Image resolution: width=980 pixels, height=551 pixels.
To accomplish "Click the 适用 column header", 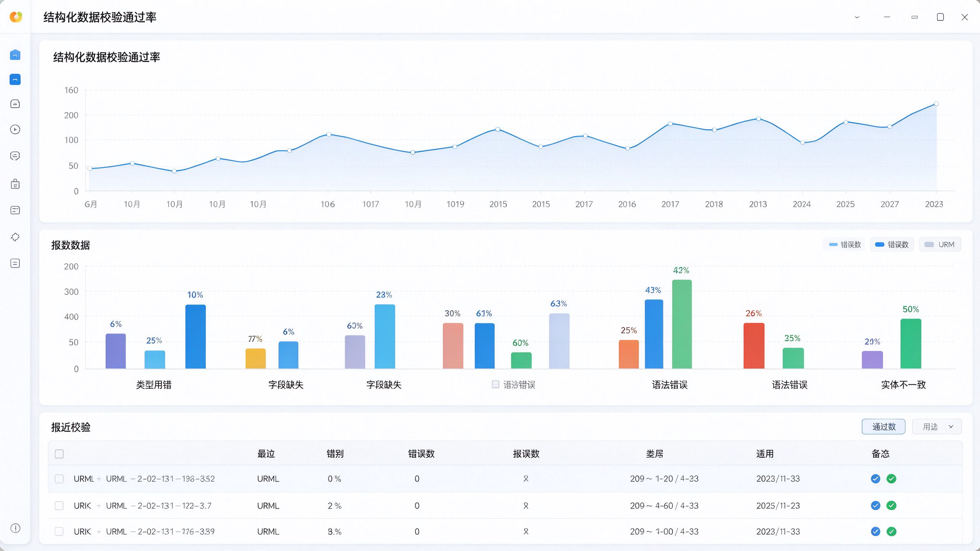I will tap(765, 454).
